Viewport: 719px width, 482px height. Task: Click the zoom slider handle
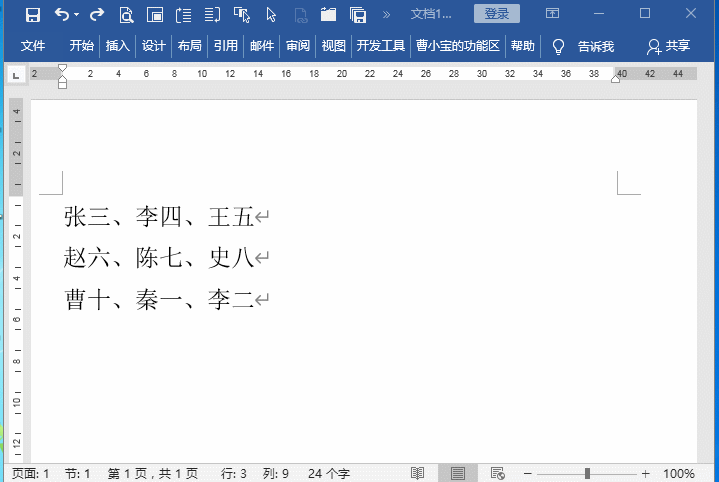587,473
